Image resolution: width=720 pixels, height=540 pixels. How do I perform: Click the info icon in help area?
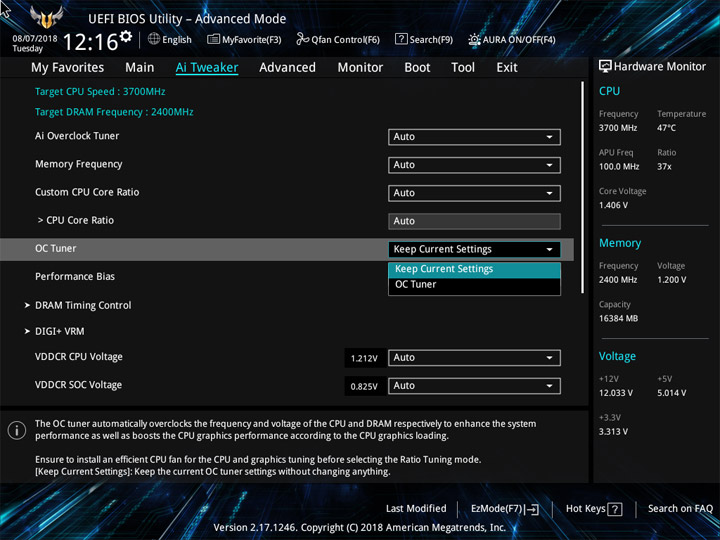[17, 430]
